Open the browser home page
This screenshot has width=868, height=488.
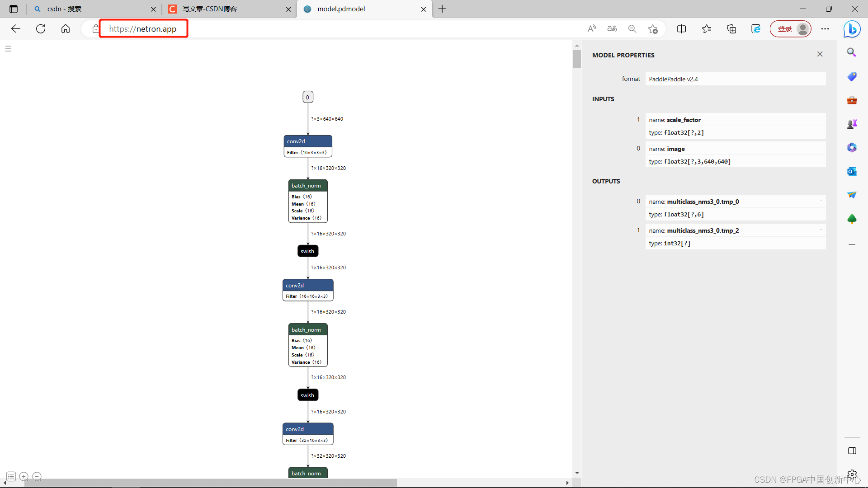point(66,29)
